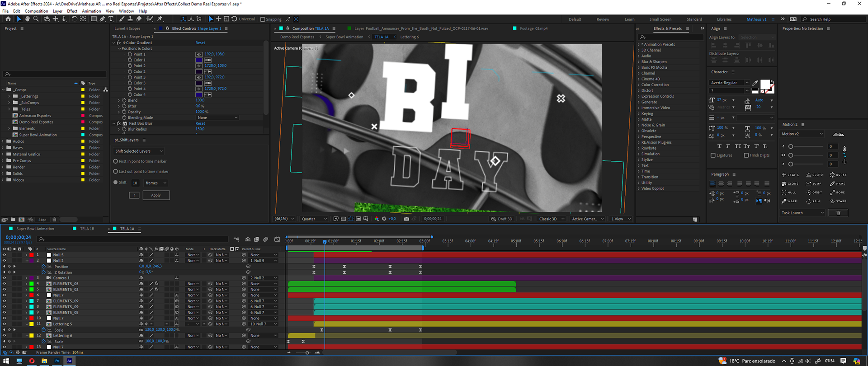Switch to the Small Screen workspace
The width and height of the screenshot is (868, 366).
point(660,19)
